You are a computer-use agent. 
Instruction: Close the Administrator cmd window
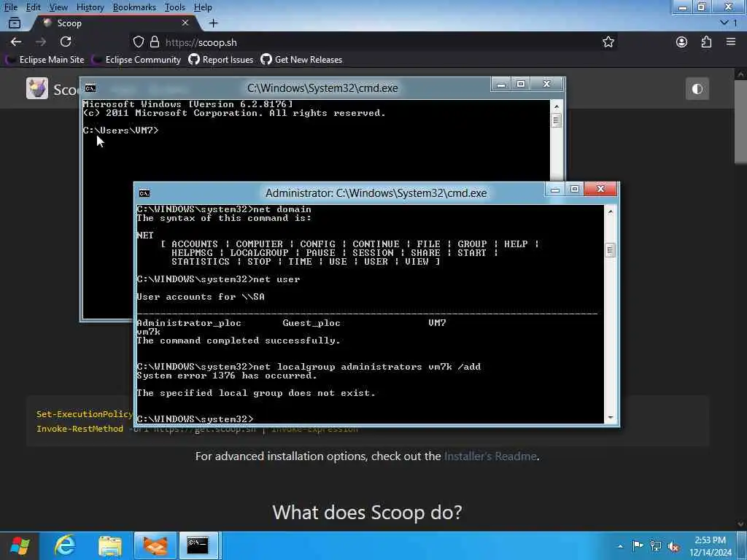(601, 189)
